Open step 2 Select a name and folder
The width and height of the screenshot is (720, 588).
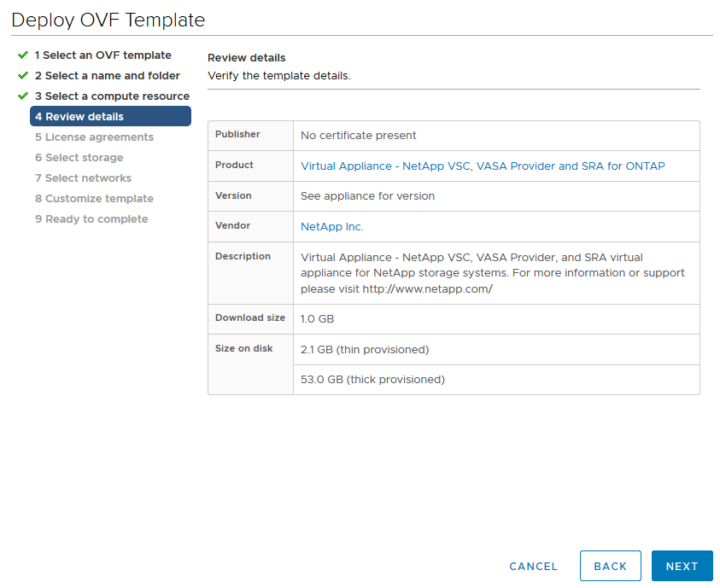coord(107,76)
